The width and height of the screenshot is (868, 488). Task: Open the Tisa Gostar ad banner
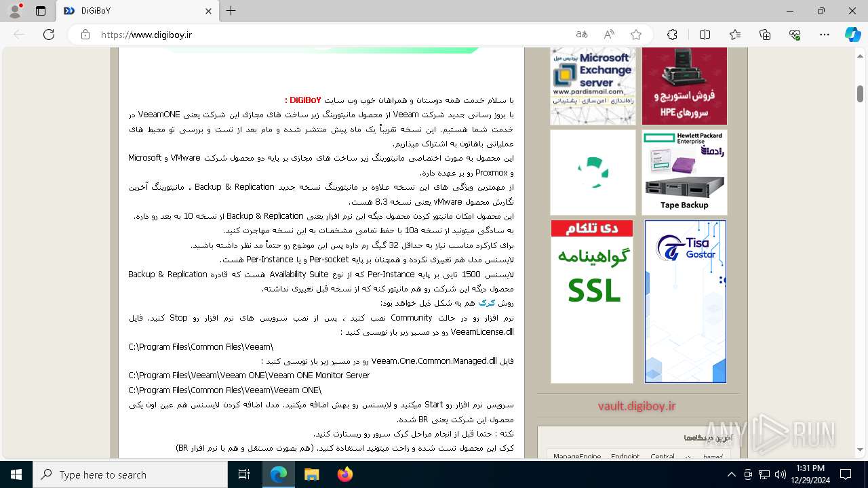[685, 302]
